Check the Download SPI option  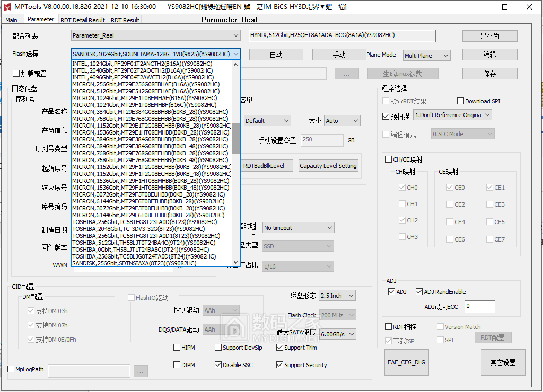[x=460, y=101]
